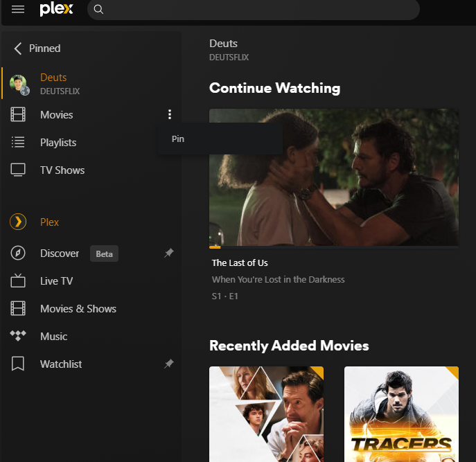
Task: Click the Deuts user avatar
Action: pyautogui.click(x=19, y=84)
